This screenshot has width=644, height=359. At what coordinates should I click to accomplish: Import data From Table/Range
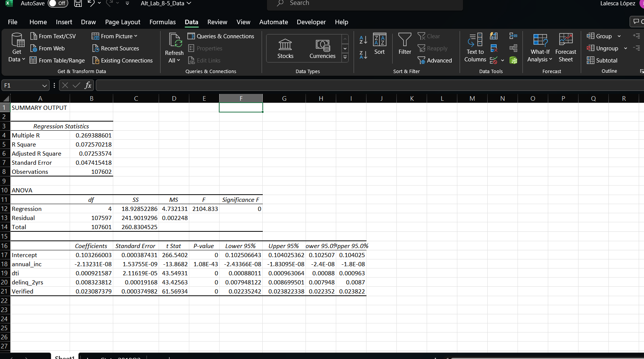click(57, 60)
